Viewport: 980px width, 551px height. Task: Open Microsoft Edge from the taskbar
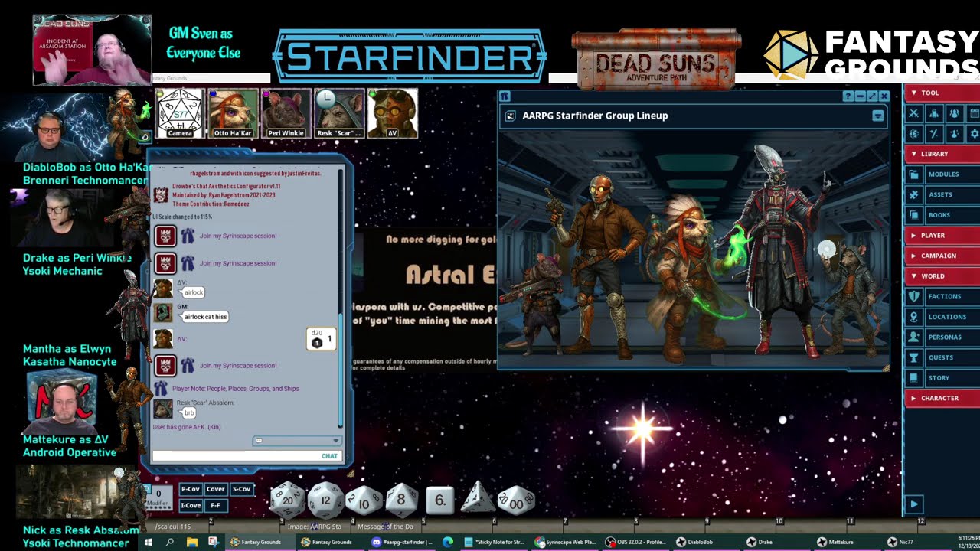coord(448,542)
